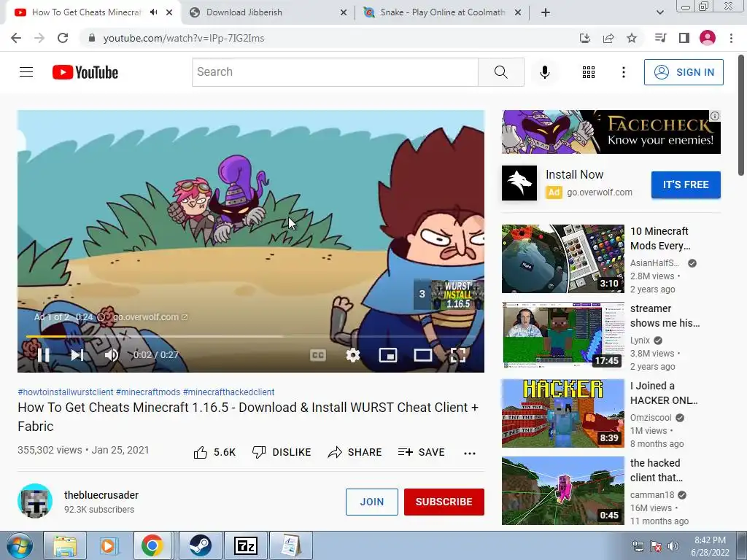This screenshot has height=560, width=747.
Task: Join thebluecrusader channel membership
Action: [x=371, y=502]
